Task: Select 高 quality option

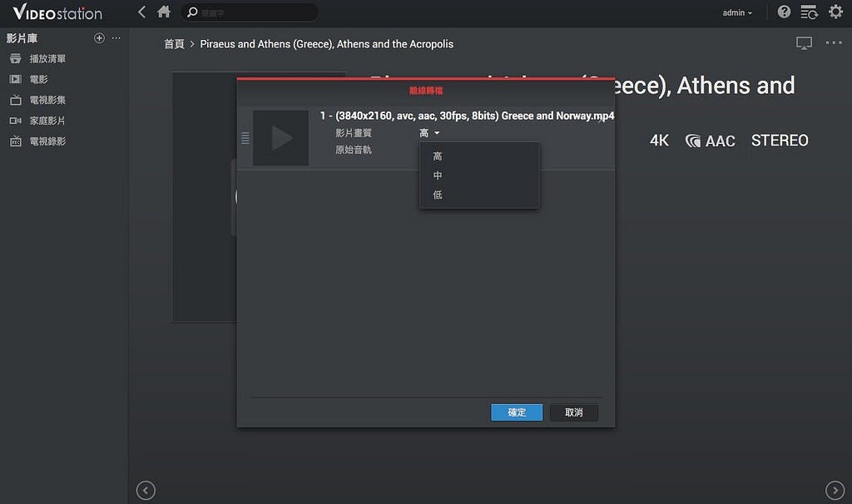Action: 479,156
